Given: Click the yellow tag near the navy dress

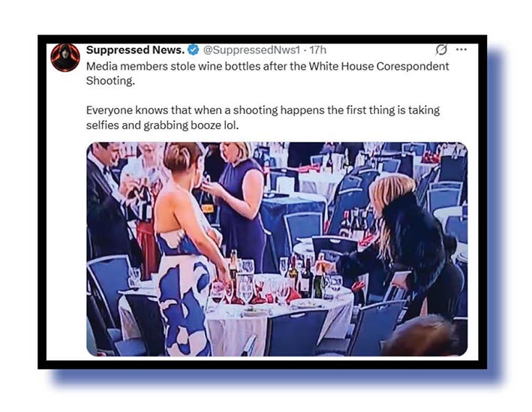Looking at the screenshot, I should [208, 208].
